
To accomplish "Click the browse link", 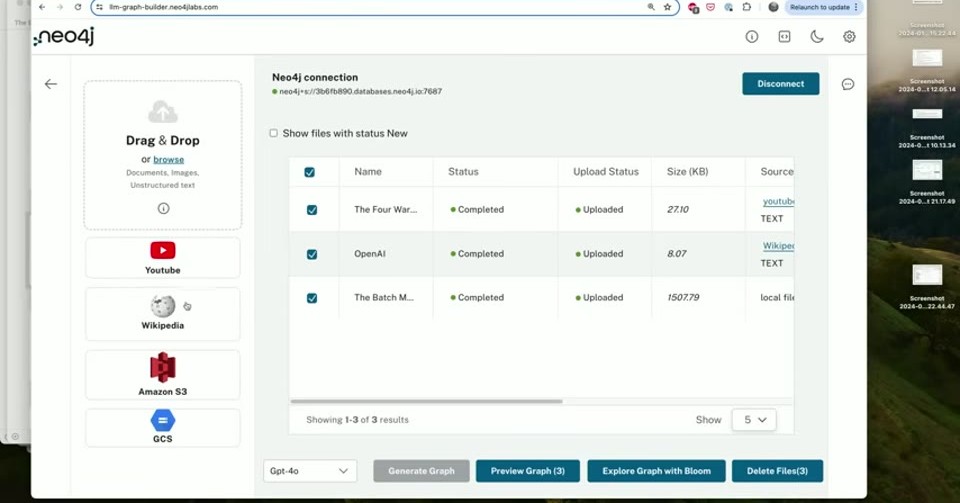I will click(x=168, y=159).
